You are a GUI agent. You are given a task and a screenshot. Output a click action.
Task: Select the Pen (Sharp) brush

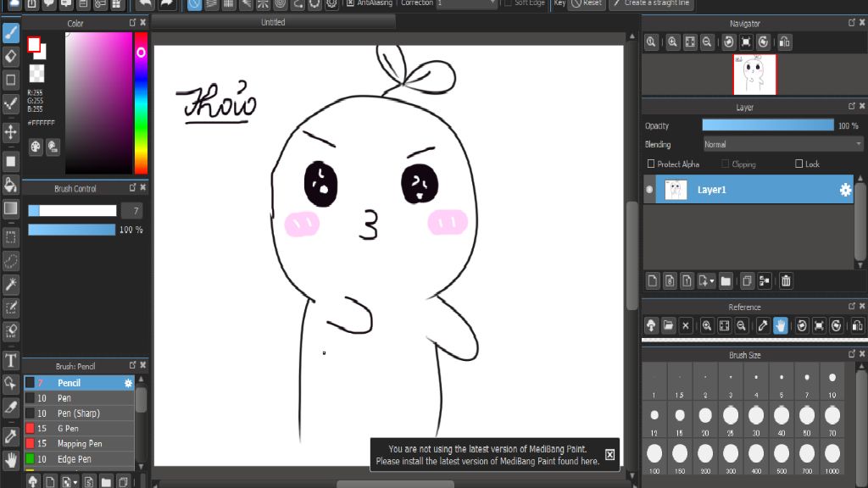79,413
